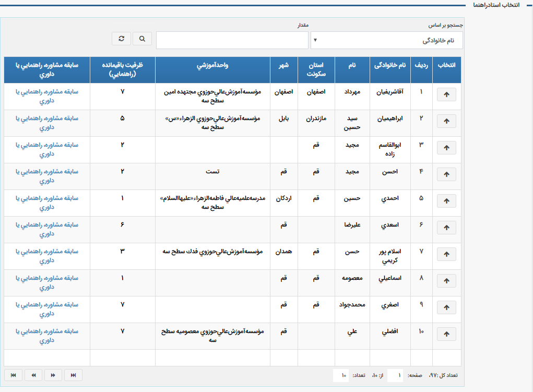This screenshot has height=392, width=533.
Task: Sort by نام خانوادگی column header
Action: point(390,70)
